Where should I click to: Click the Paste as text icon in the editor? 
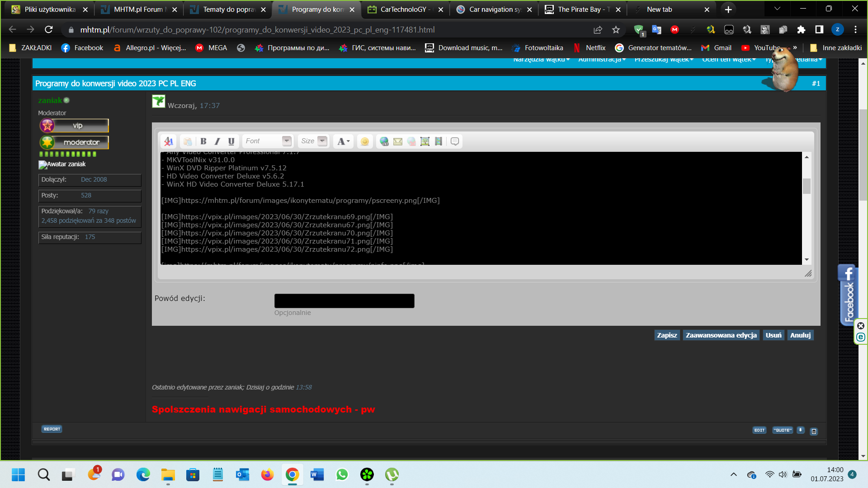coord(188,141)
